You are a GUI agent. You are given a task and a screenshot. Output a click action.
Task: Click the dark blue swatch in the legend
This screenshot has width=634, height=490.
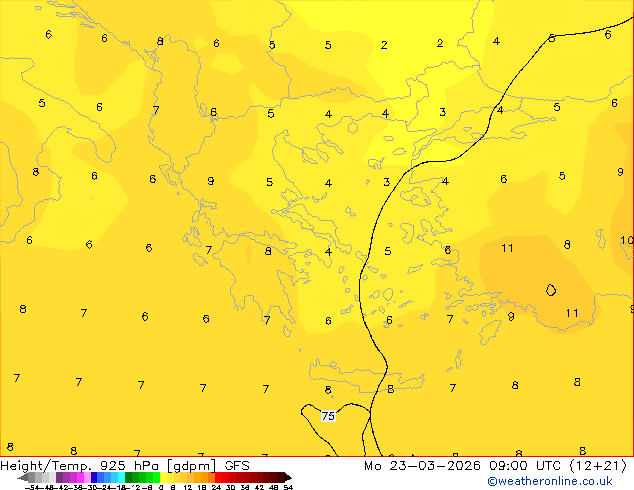click(x=94, y=477)
